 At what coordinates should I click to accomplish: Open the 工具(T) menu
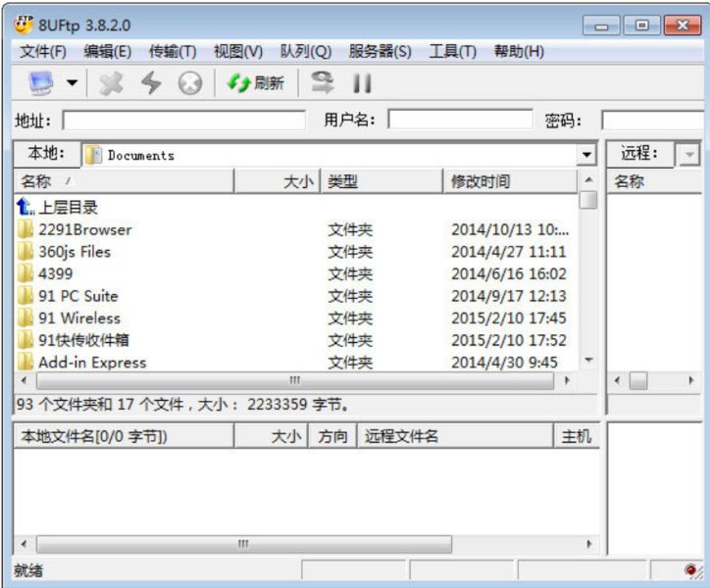click(453, 51)
